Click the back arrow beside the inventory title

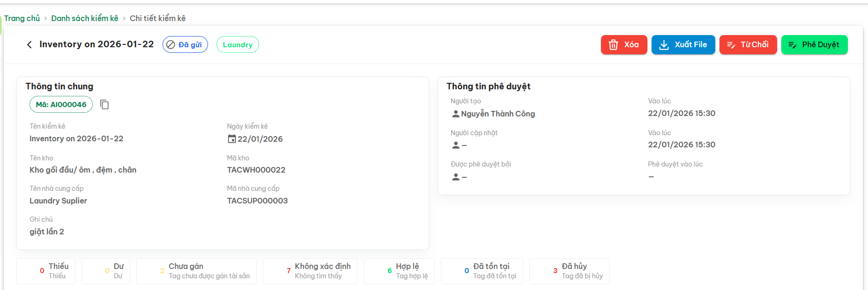(x=30, y=44)
